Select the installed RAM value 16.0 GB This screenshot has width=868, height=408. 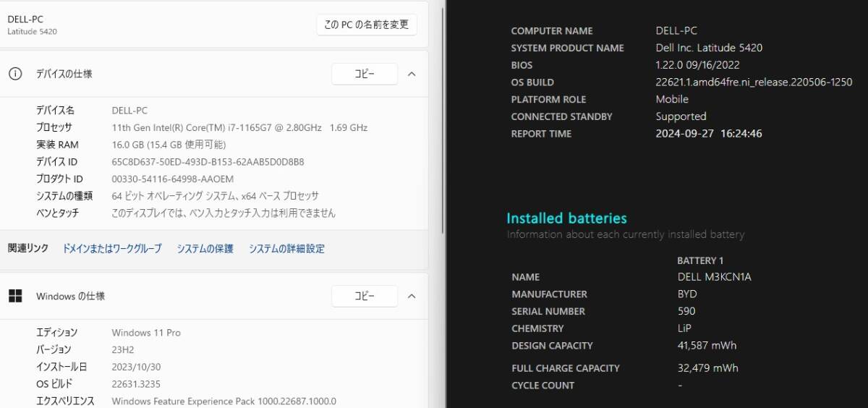(x=169, y=145)
